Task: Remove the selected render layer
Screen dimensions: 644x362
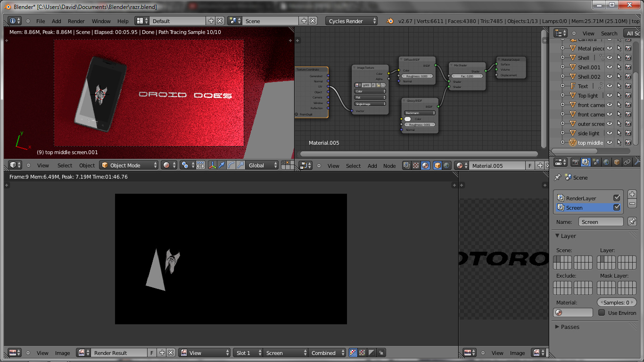Action: tap(632, 204)
